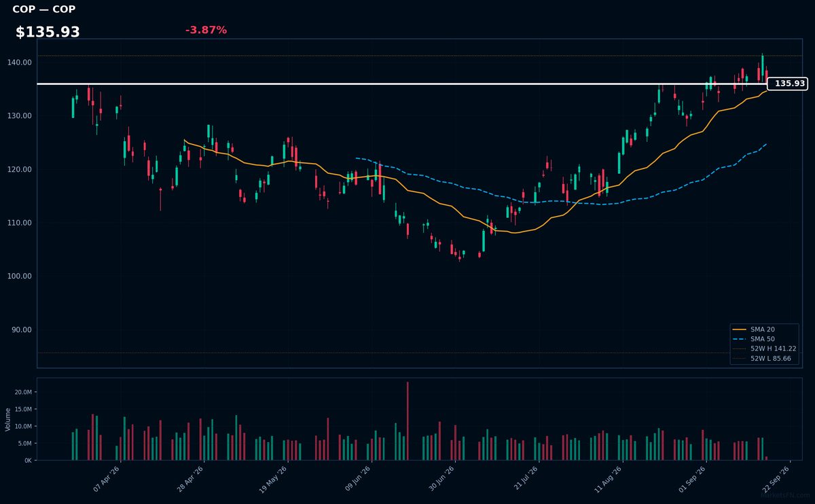Screen dimensions: 815x504
Task: Click the -3.87% change percentage
Action: pos(206,30)
